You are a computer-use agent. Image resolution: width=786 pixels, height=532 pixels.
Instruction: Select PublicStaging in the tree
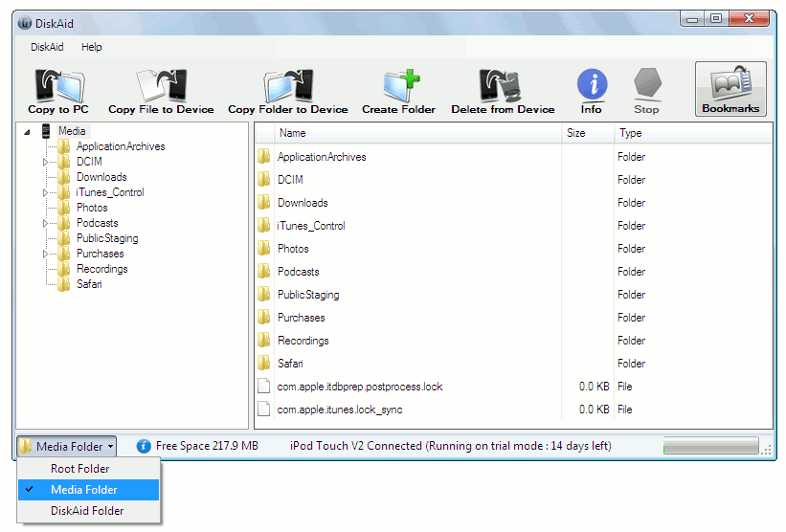point(107,238)
